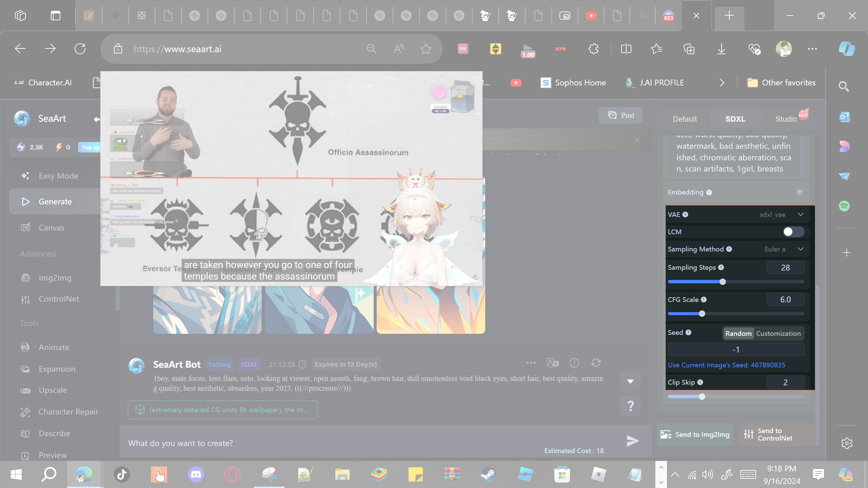Show hidden system tray icons

pyautogui.click(x=675, y=474)
